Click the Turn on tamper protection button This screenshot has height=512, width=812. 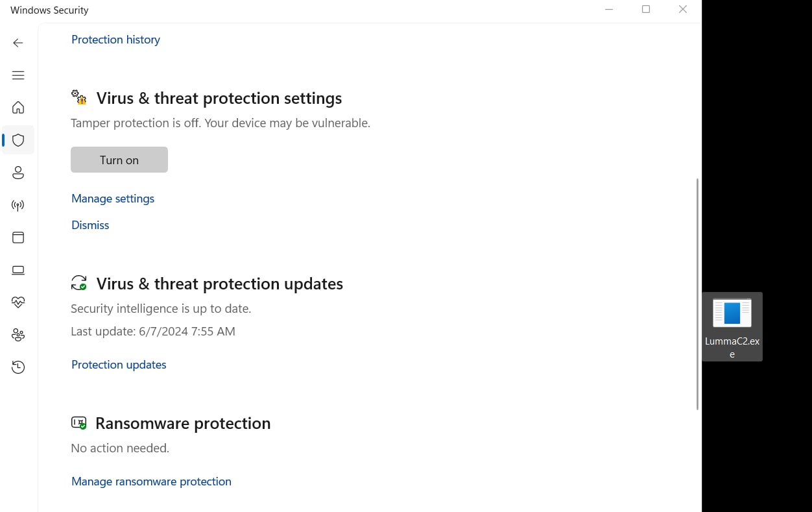click(x=119, y=160)
